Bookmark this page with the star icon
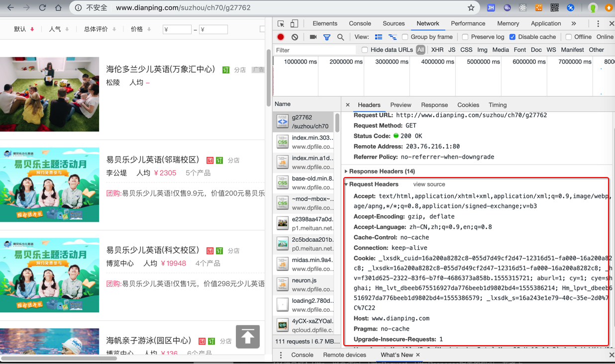 pyautogui.click(x=471, y=8)
